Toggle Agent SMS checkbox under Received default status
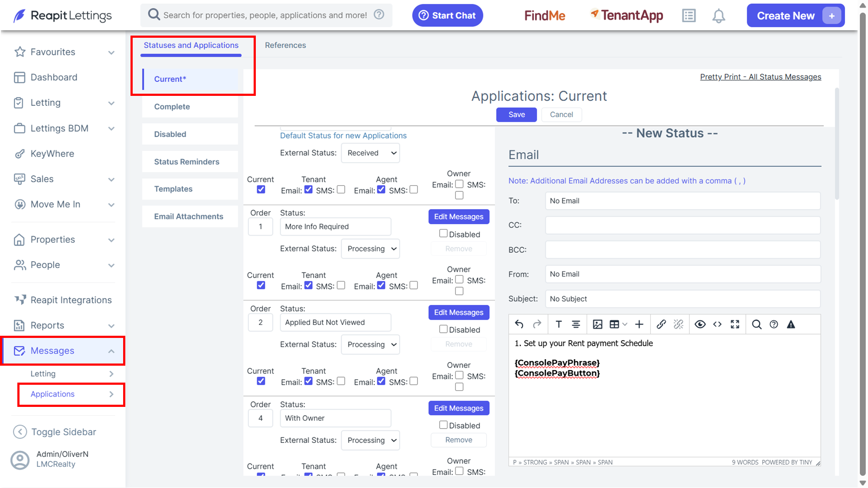868x488 pixels. [x=414, y=190]
